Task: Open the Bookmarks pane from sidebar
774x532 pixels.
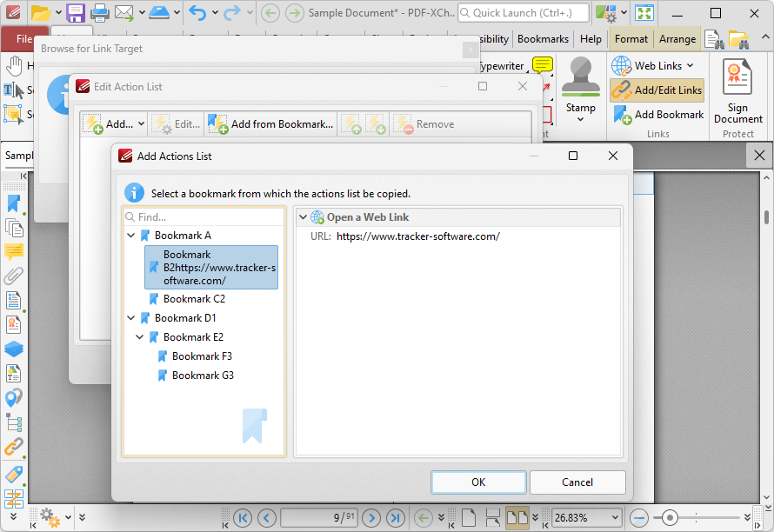Action: click(x=14, y=203)
